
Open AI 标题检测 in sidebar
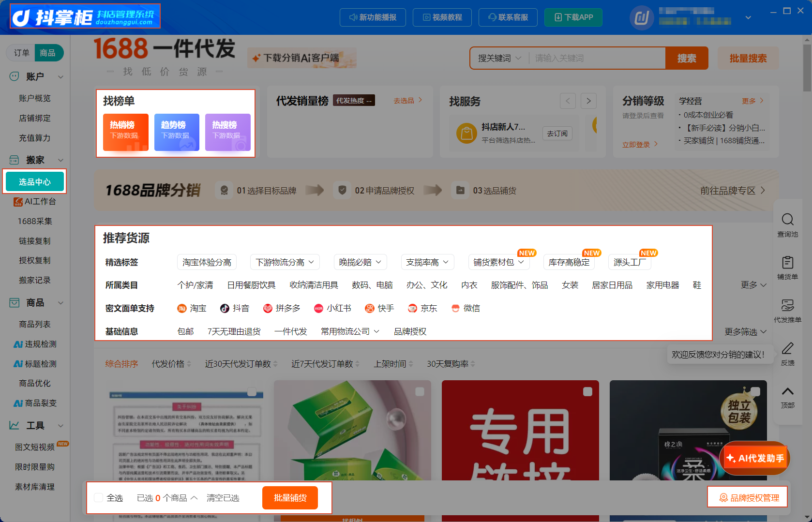[x=35, y=364]
